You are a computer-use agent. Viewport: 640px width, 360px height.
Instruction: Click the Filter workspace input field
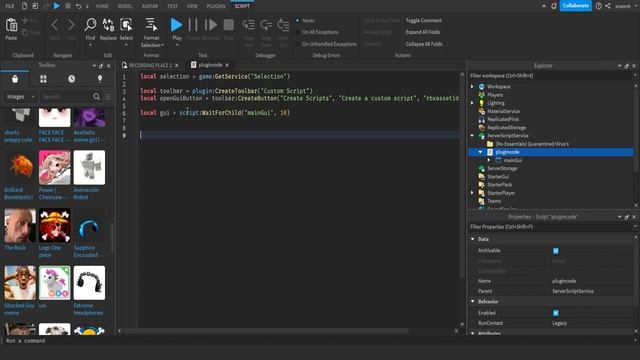(550, 76)
